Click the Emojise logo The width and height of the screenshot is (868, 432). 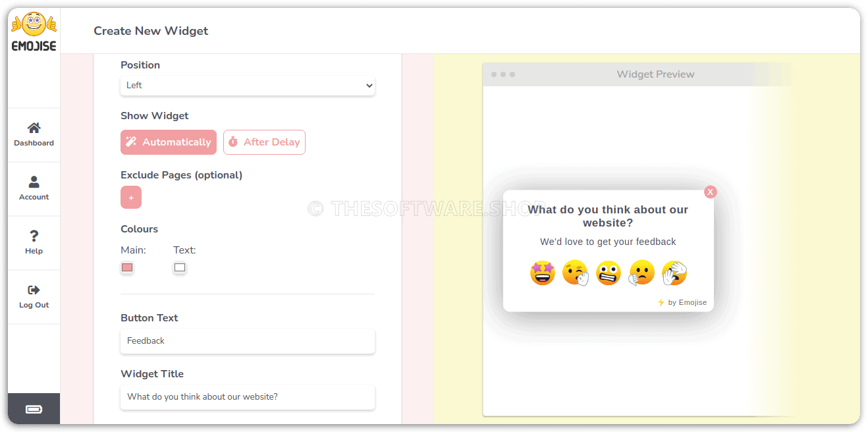34,32
